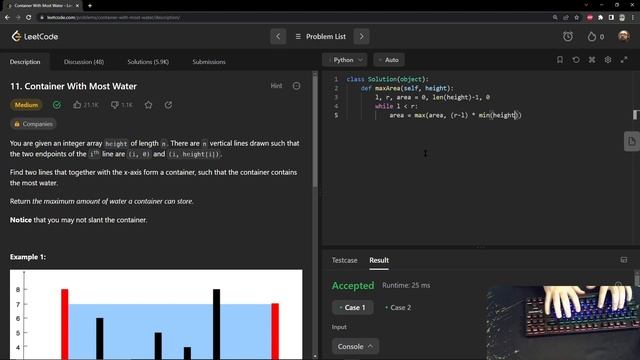Switch to the Result tab
Viewport: 640px width, 360px height.
pyautogui.click(x=379, y=260)
